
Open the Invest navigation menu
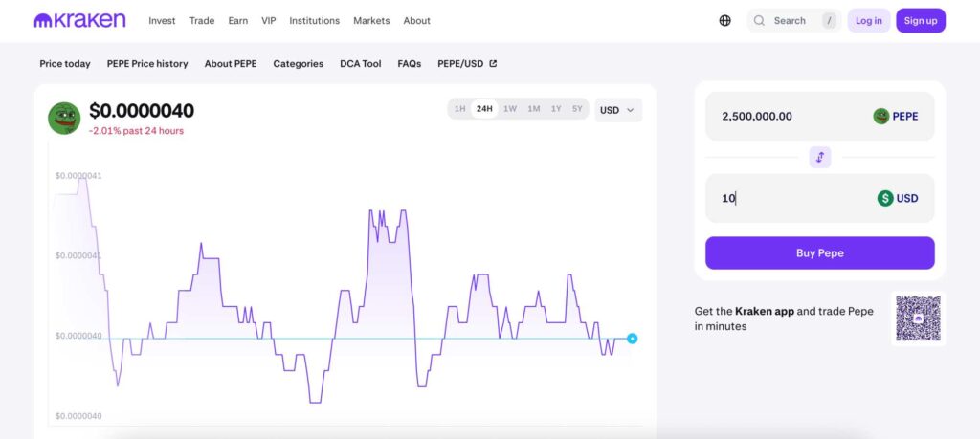(162, 21)
